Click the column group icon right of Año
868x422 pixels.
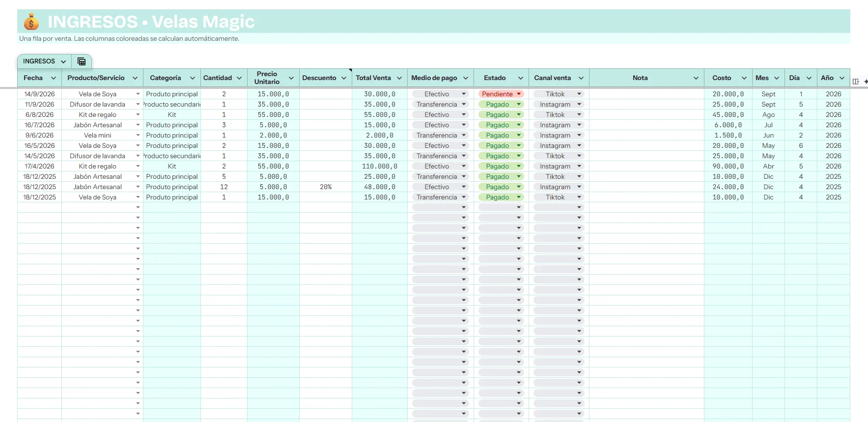(x=856, y=82)
